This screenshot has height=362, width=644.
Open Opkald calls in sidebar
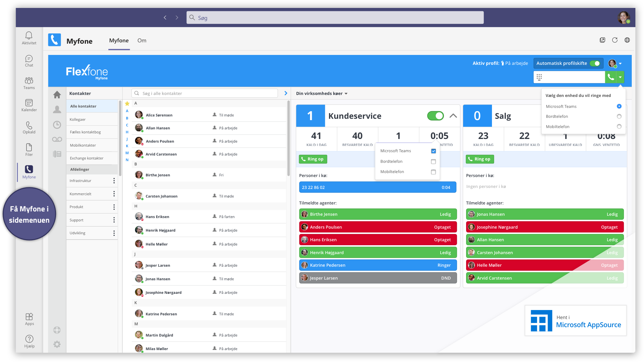coord(29,127)
